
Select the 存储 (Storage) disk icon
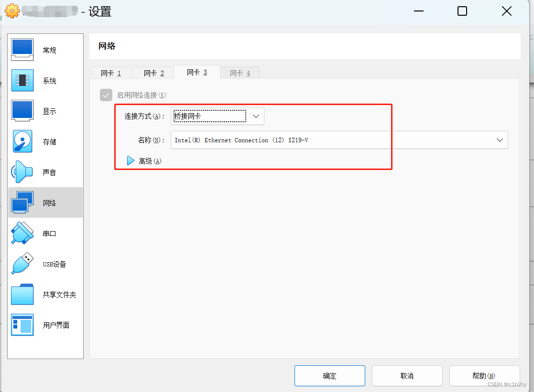pos(22,141)
